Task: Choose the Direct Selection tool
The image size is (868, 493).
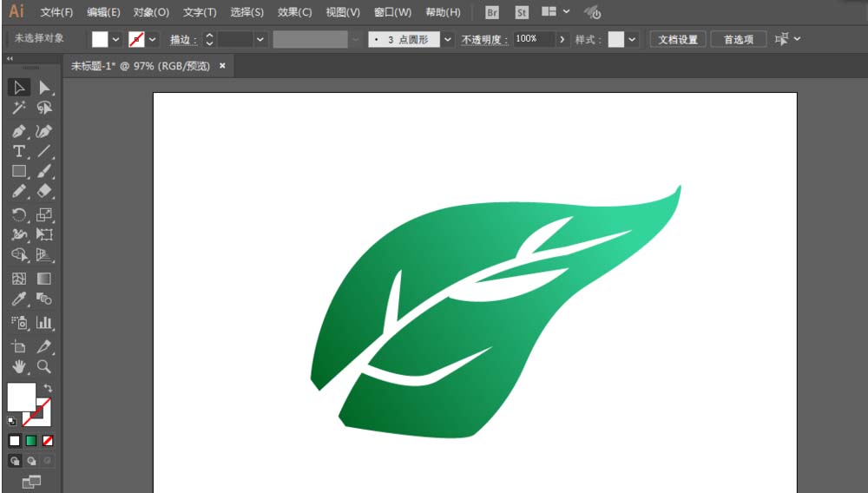Action: click(x=44, y=88)
